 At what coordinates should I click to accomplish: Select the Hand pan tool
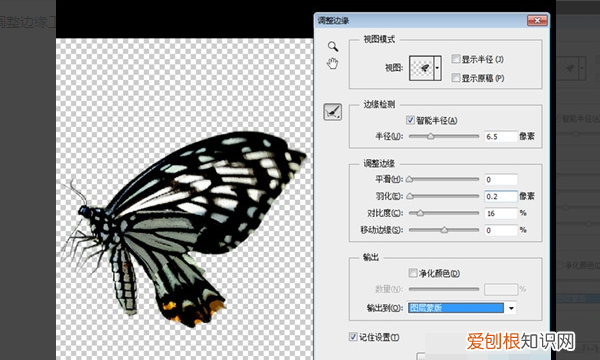click(333, 64)
